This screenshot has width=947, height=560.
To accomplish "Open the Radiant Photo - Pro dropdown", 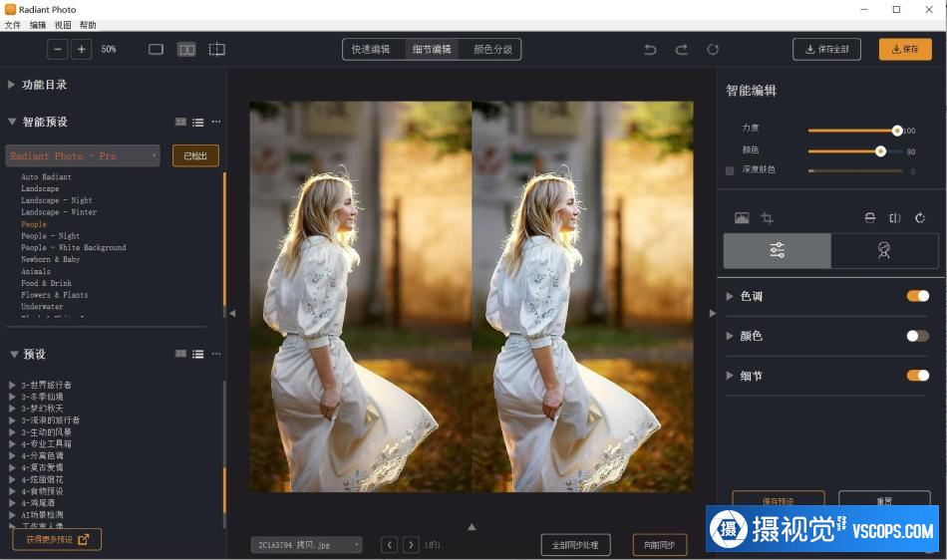I will point(83,155).
